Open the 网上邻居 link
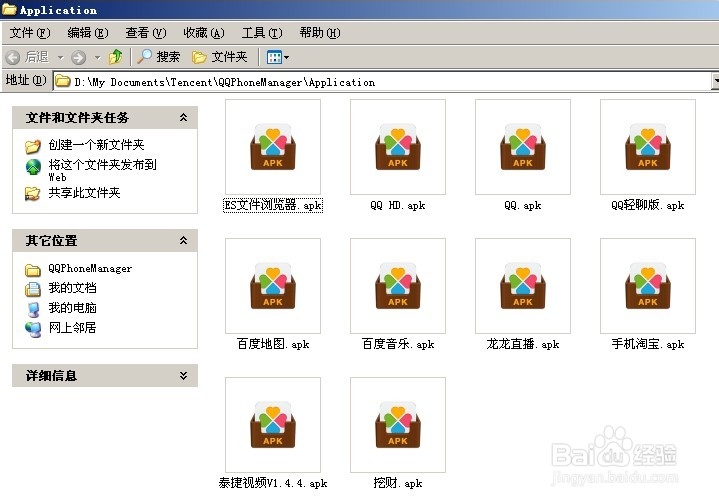 (72, 328)
